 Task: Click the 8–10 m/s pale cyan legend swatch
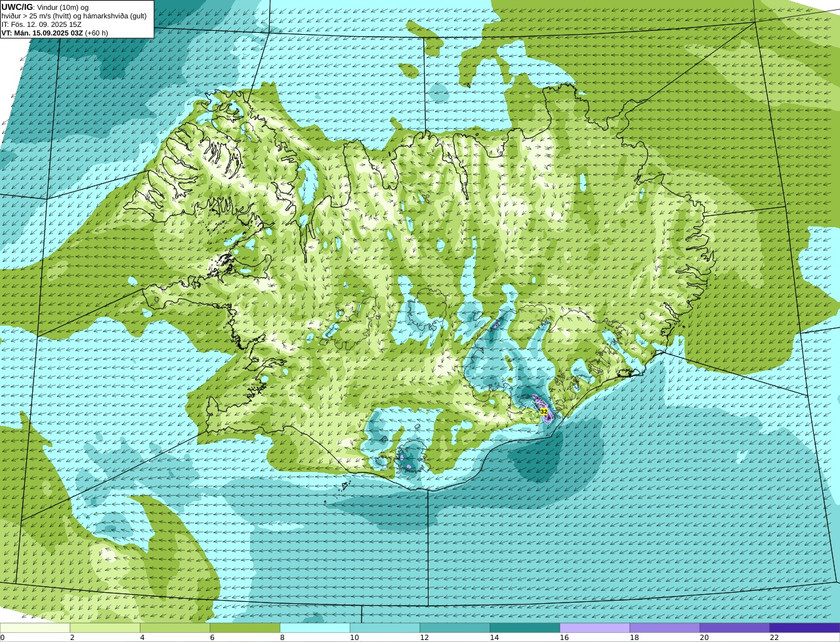(315, 628)
